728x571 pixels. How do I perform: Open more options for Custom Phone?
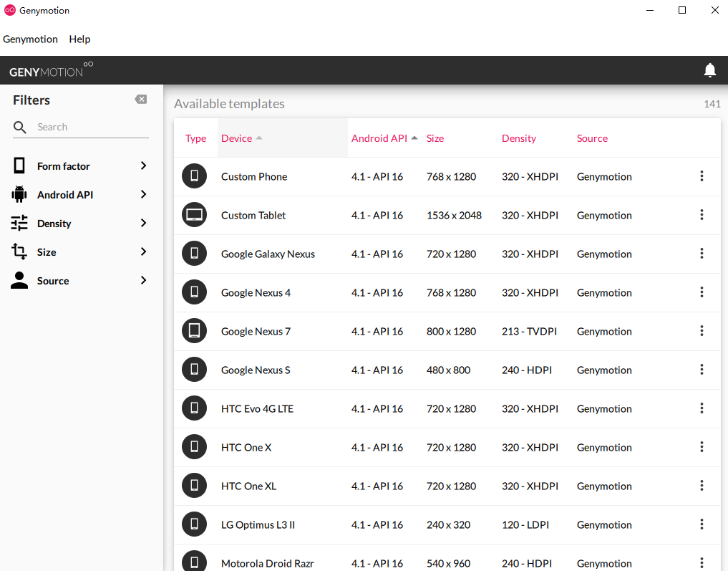click(x=702, y=176)
